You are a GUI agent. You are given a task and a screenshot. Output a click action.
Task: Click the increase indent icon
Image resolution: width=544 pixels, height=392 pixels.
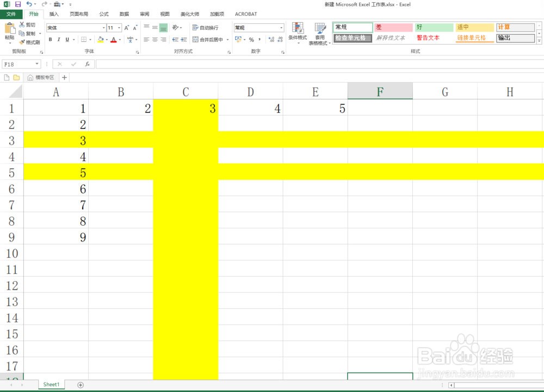coord(184,40)
